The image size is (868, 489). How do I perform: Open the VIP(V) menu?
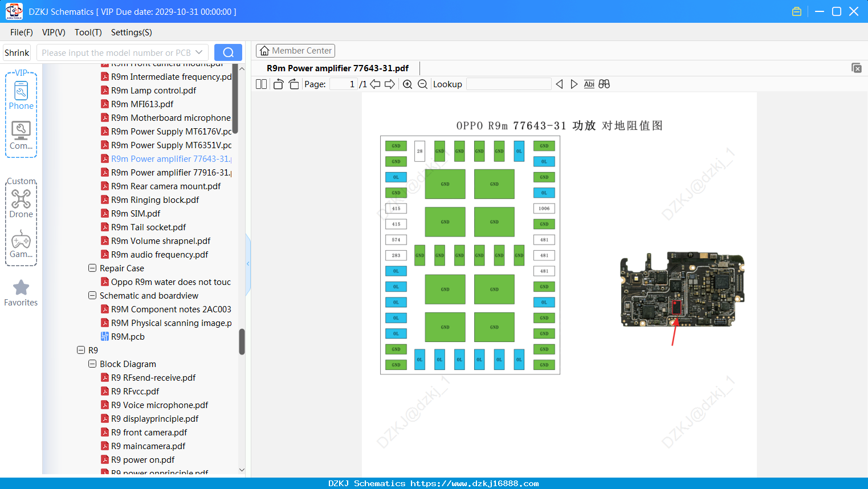pos(54,32)
